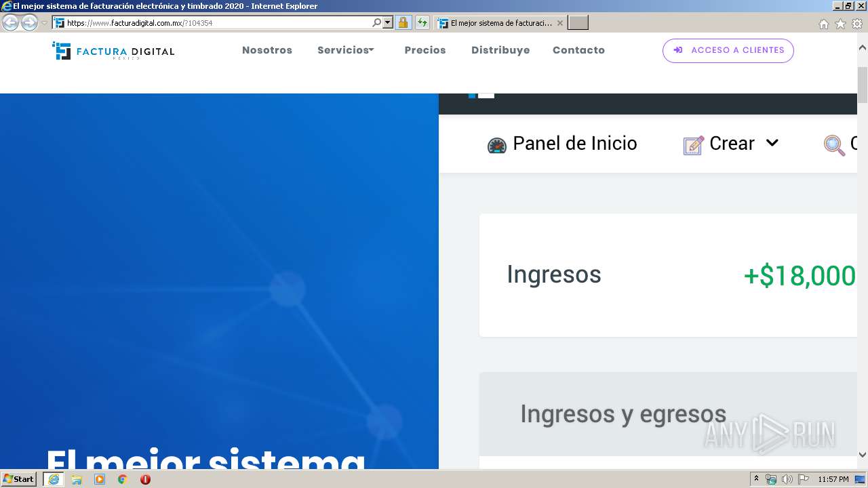Click the Panel de Inicio gauge icon
The width and height of the screenshot is (868, 488).
[497, 145]
